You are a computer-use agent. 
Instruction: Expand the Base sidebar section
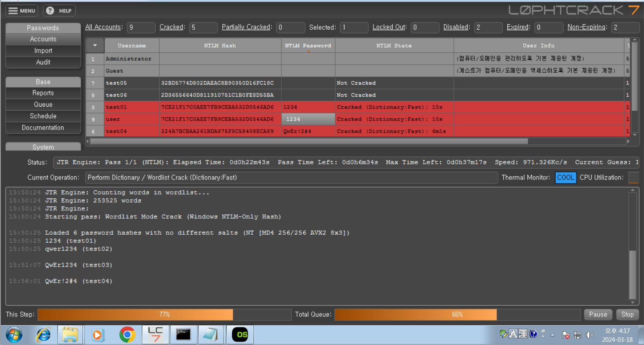click(x=43, y=82)
